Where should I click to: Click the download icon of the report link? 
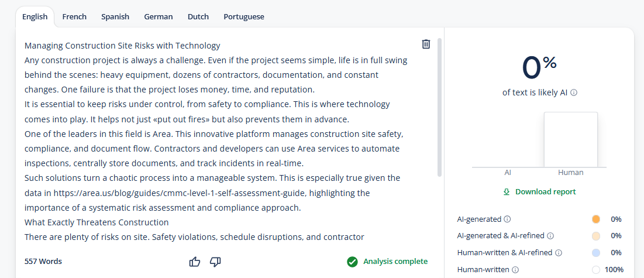(507, 191)
